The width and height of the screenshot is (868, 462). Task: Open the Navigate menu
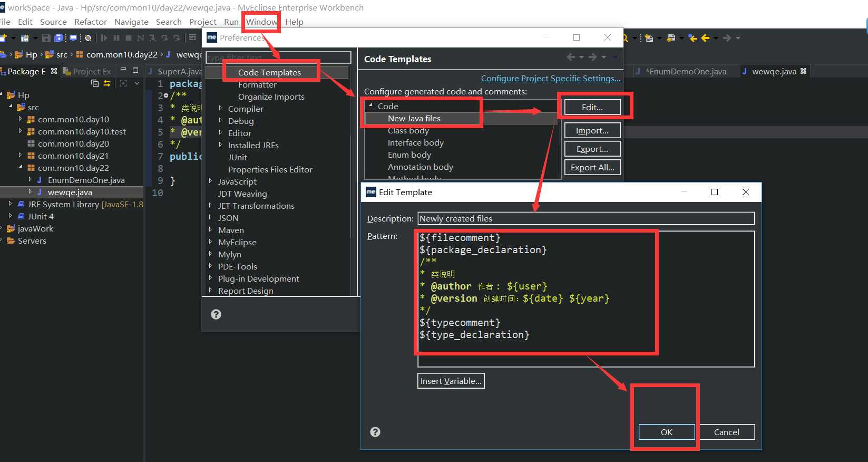[x=131, y=22]
